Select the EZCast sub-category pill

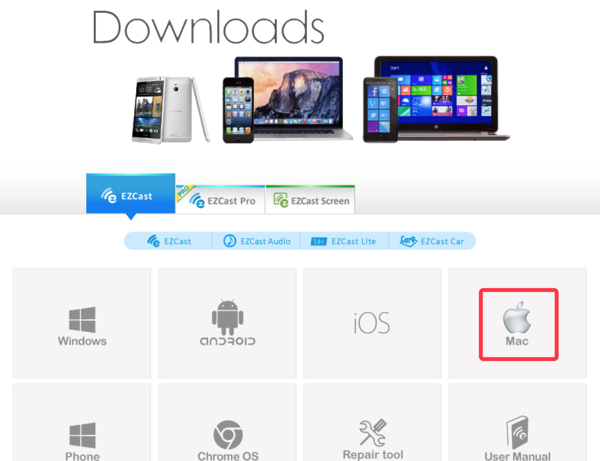coord(168,241)
